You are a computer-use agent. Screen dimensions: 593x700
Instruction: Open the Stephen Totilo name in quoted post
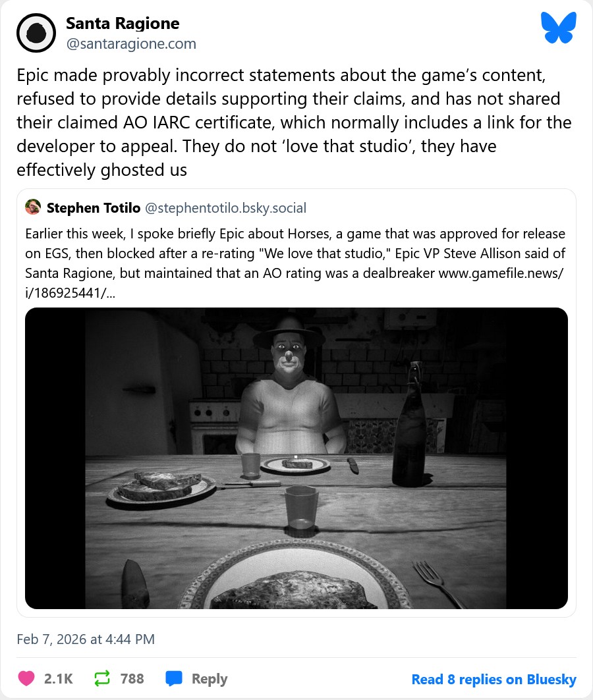pos(94,208)
